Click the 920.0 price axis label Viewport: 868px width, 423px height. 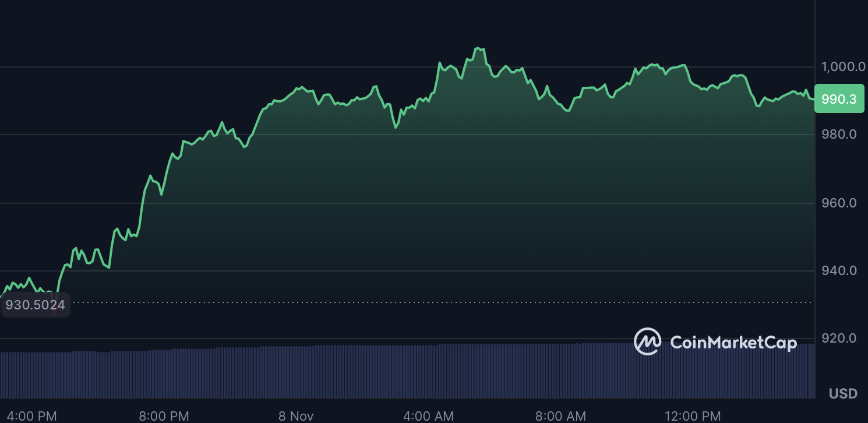(x=839, y=338)
